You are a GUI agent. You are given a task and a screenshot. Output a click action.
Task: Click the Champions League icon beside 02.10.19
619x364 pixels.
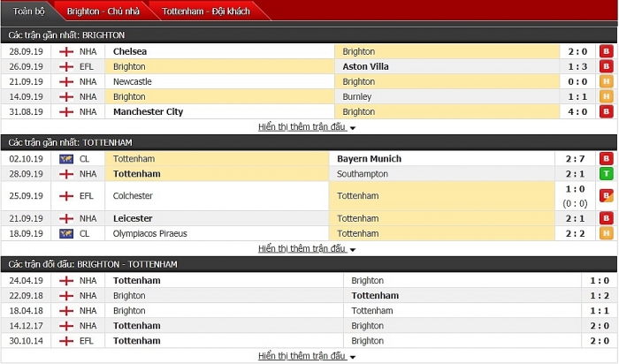pyautogui.click(x=65, y=159)
